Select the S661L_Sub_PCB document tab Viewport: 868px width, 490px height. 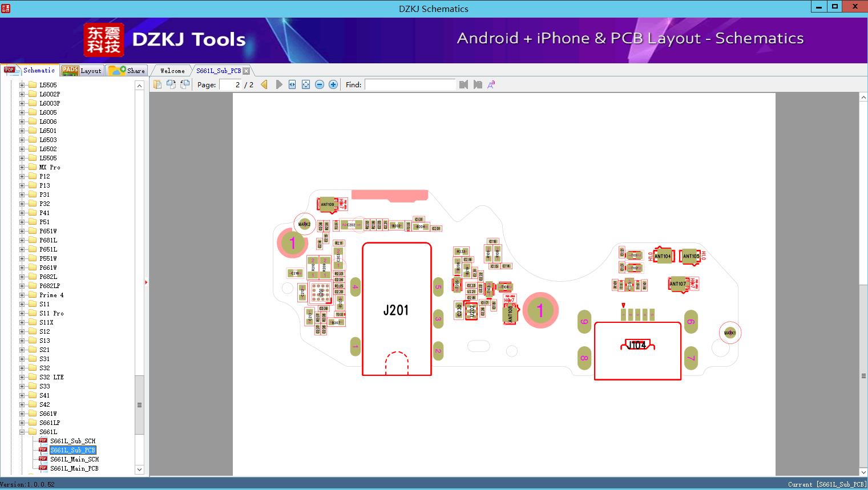click(x=219, y=71)
